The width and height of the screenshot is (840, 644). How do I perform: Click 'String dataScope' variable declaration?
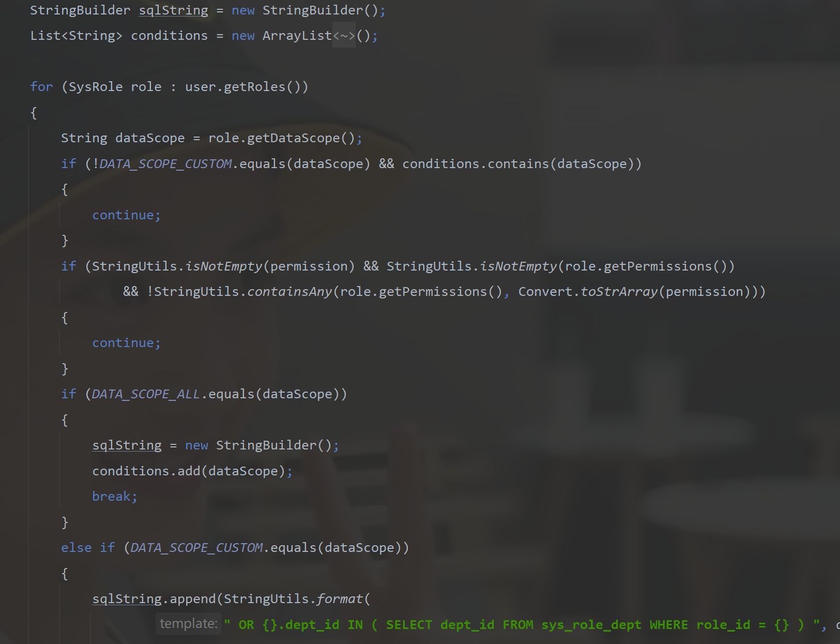(x=123, y=138)
